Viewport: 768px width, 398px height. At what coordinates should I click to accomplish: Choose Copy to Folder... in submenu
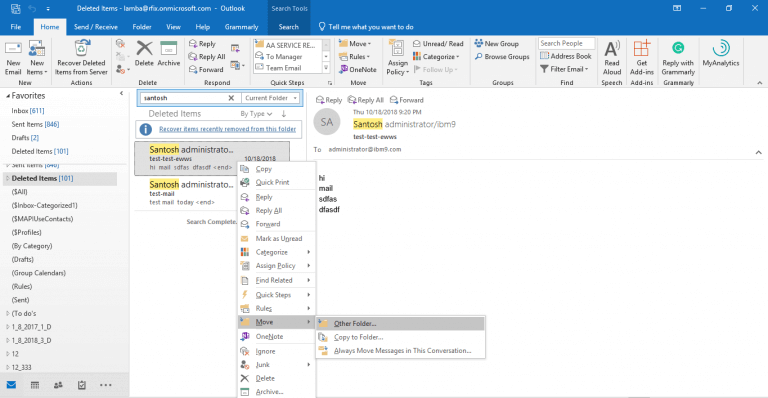coord(400,337)
